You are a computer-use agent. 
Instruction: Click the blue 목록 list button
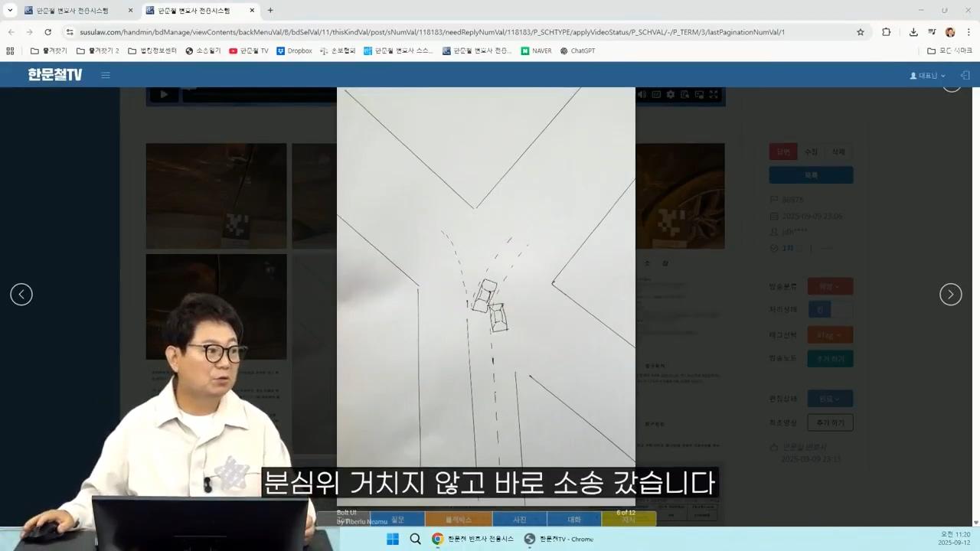click(x=811, y=175)
